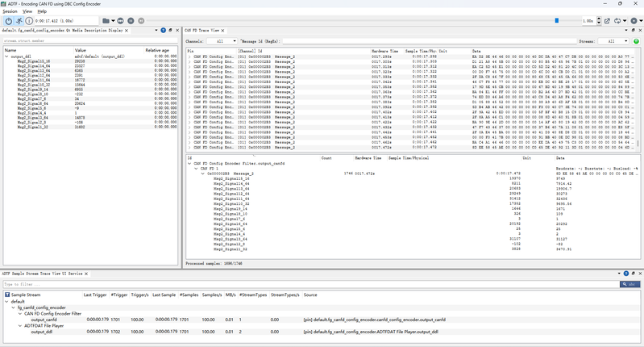This screenshot has height=347, width=644.
Task: Select the CAN FD Trace View tab
Action: tap(202, 31)
